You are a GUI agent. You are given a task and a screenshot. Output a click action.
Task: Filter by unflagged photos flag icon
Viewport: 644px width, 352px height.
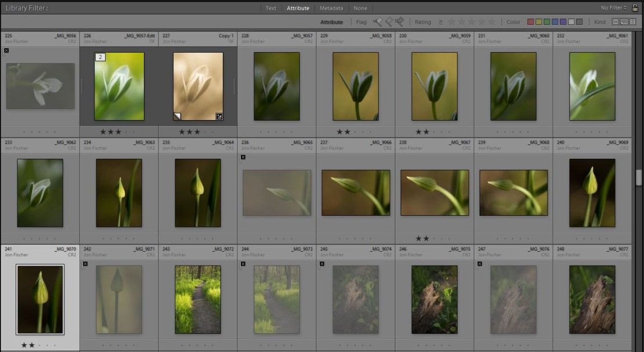pyautogui.click(x=388, y=22)
